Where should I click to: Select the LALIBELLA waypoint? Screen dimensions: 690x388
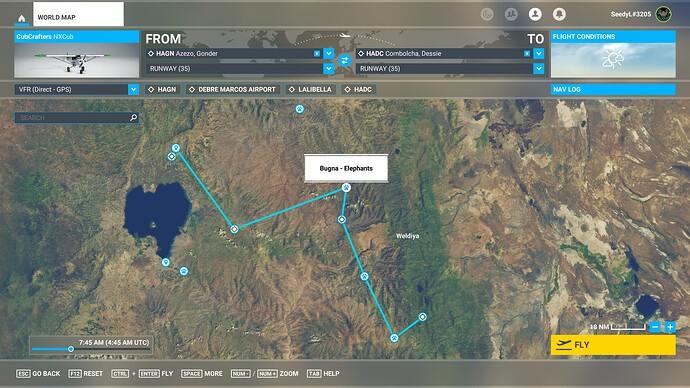tap(310, 89)
